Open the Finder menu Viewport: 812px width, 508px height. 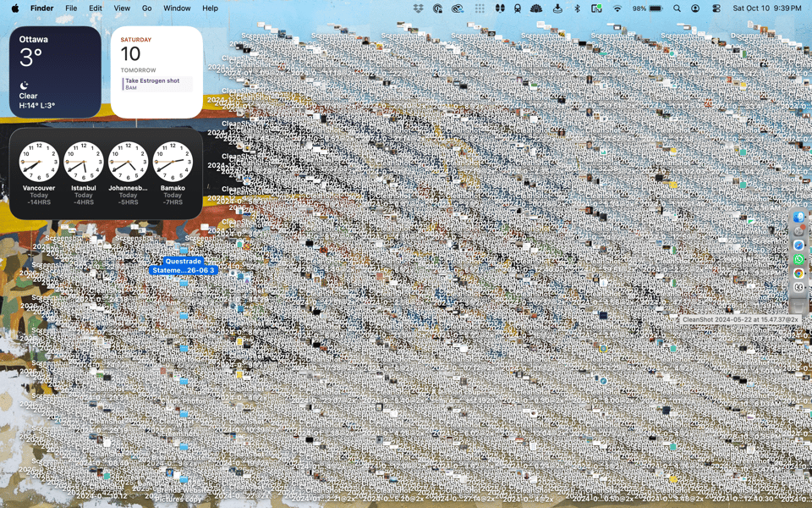[x=42, y=8]
